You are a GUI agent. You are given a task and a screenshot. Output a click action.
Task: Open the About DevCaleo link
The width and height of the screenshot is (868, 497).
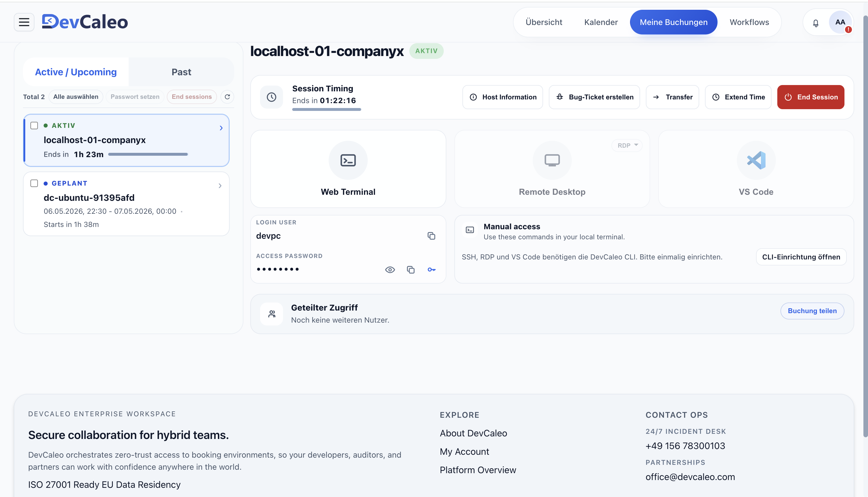click(473, 433)
